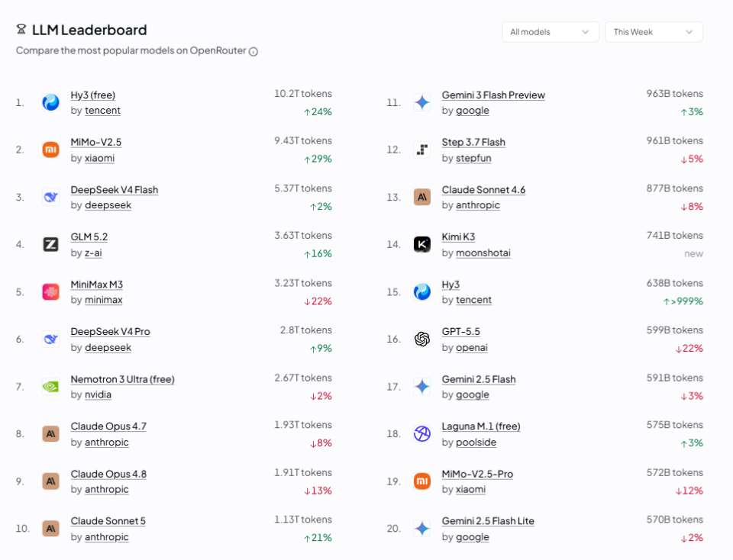Click the StepFun logo icon beside Step 3.7 Flash
733x560 pixels.
422,150
